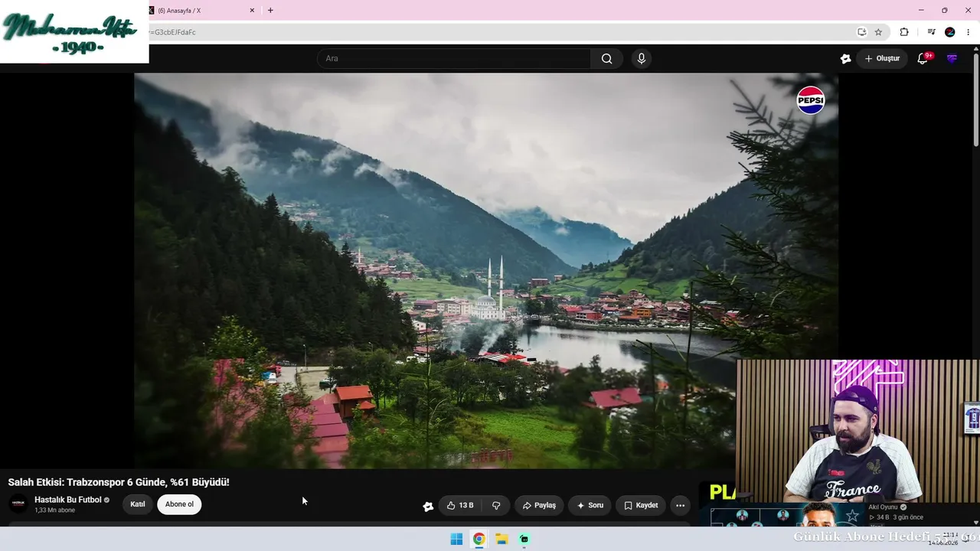
Task: Join the channel with Katıl button
Action: point(138,504)
